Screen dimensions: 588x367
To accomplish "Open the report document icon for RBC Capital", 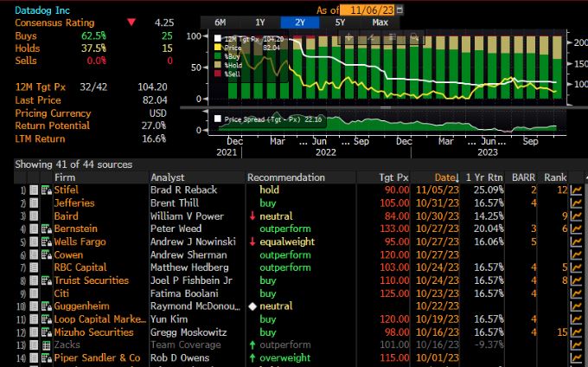I will [34, 267].
